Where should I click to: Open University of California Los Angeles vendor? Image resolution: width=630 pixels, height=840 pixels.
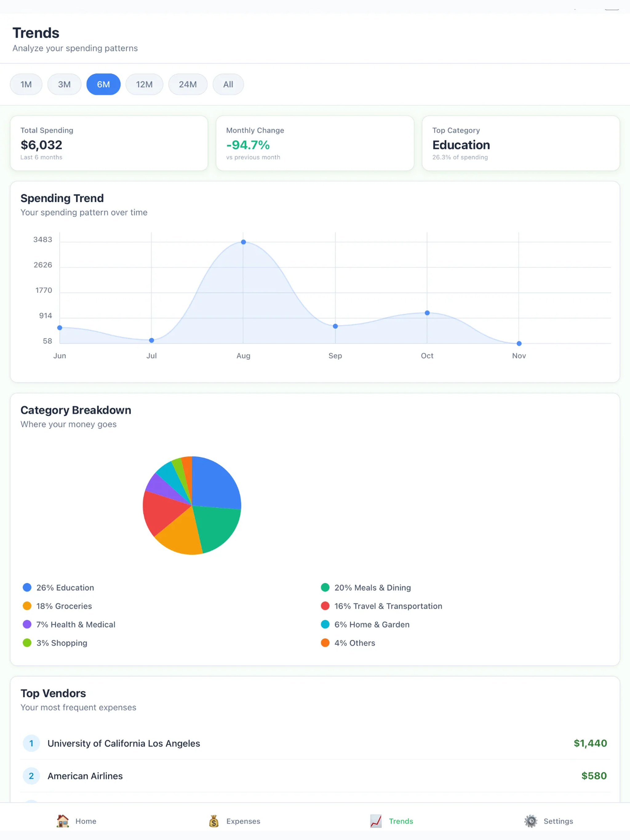click(x=315, y=743)
